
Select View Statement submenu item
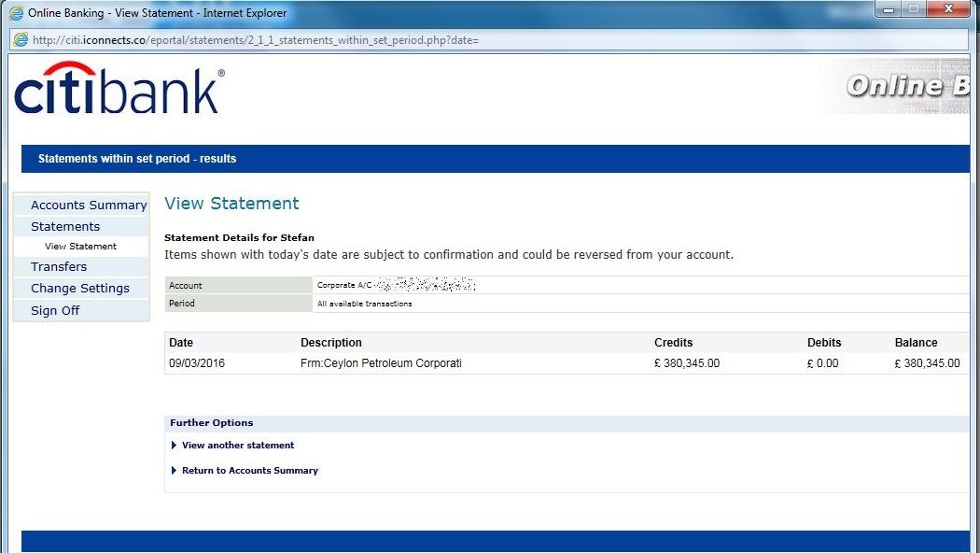coord(80,247)
